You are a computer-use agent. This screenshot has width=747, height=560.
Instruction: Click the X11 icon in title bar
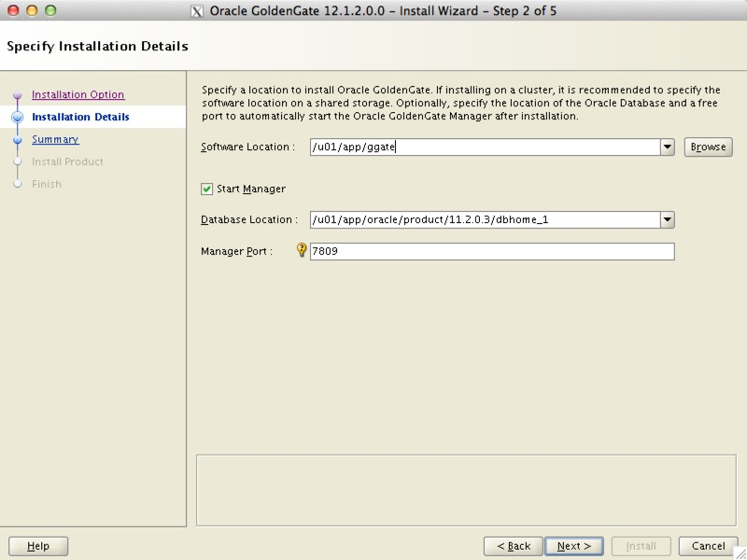pos(197,11)
